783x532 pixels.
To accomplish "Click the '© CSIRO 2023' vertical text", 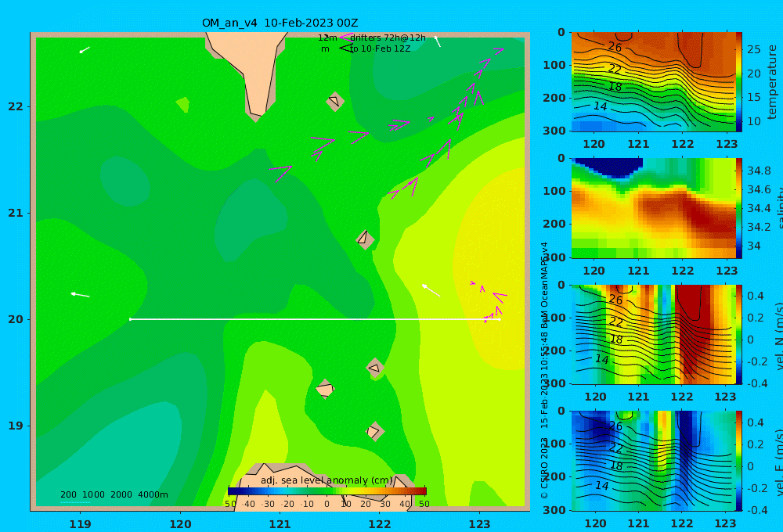I will (544, 468).
